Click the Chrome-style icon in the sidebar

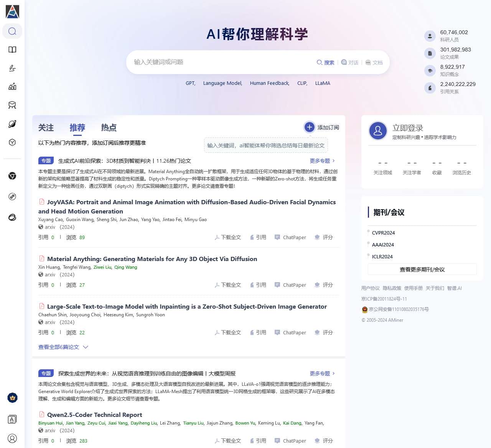tap(12, 176)
